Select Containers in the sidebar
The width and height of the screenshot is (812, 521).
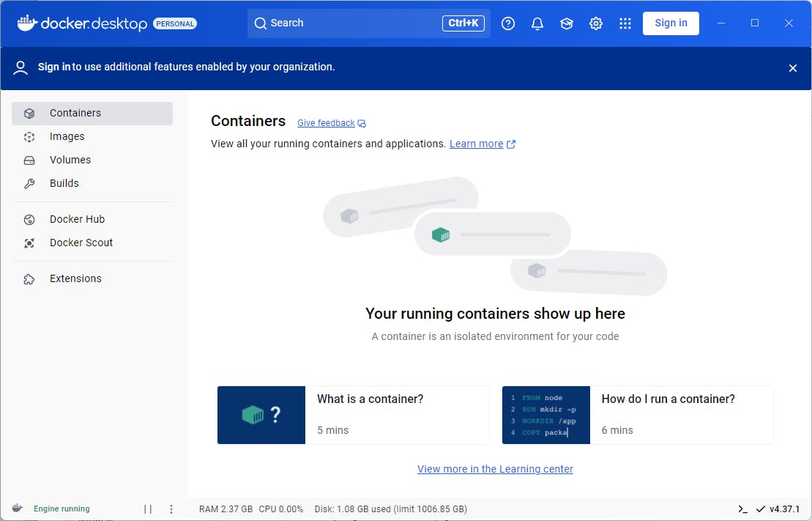(92, 113)
